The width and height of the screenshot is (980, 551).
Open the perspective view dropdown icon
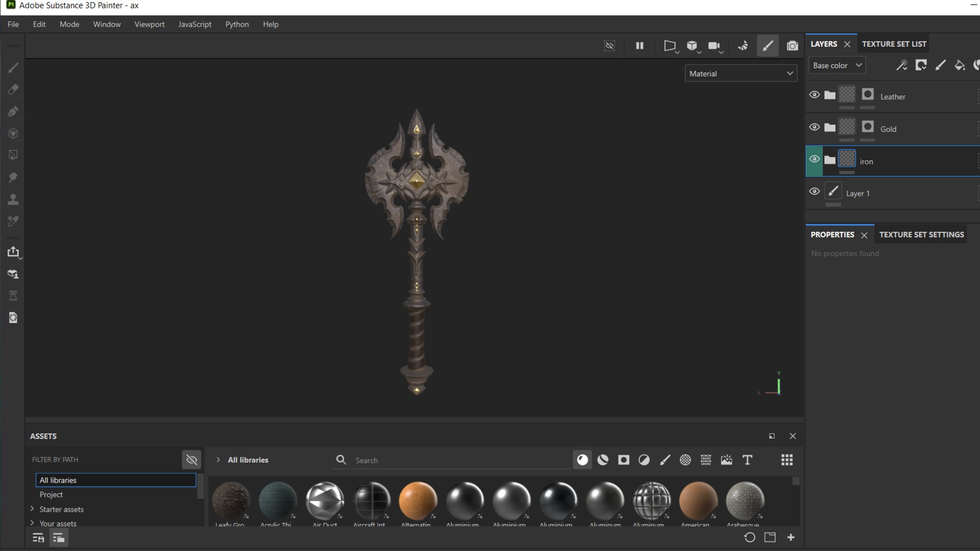click(671, 46)
